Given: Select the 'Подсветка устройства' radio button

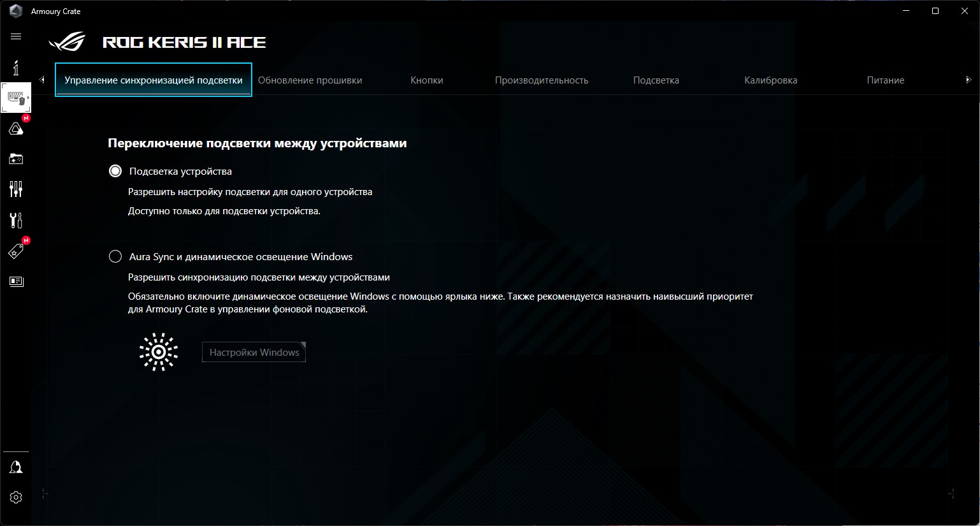Looking at the screenshot, I should click(x=115, y=171).
